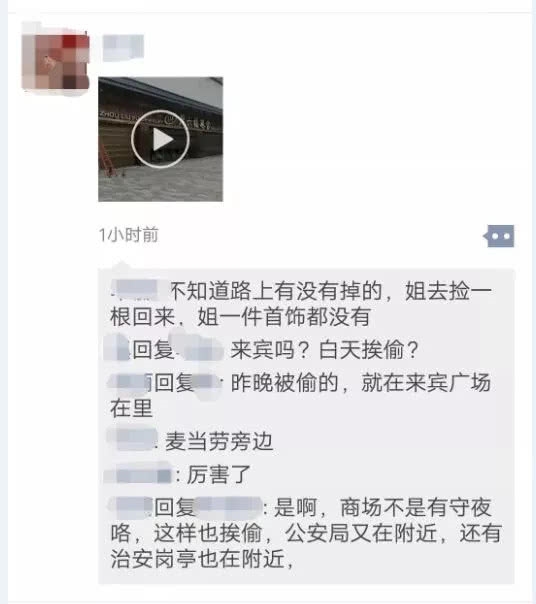Click the '1小时前' post timestamp
Image resolution: width=536 pixels, height=604 pixels.
[x=129, y=235]
